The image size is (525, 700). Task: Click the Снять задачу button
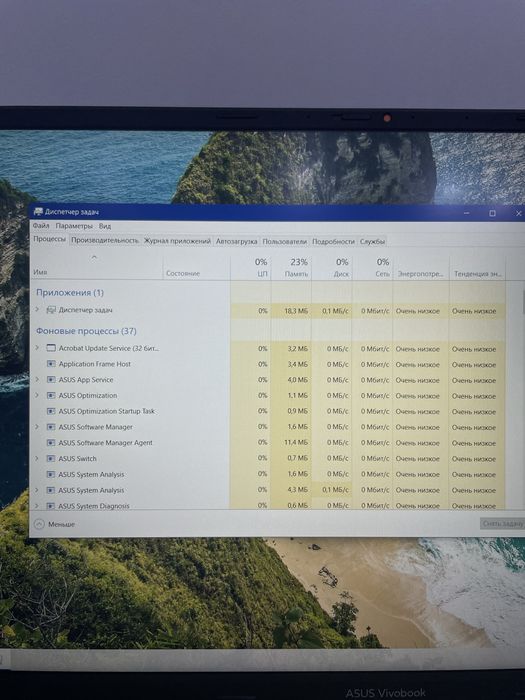[x=503, y=524]
